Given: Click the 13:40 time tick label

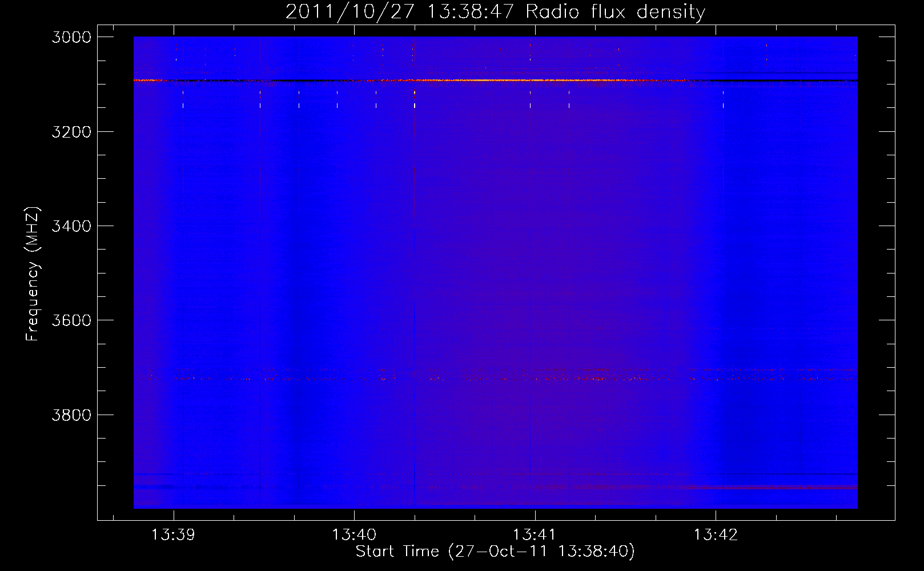Looking at the screenshot, I should [x=354, y=535].
